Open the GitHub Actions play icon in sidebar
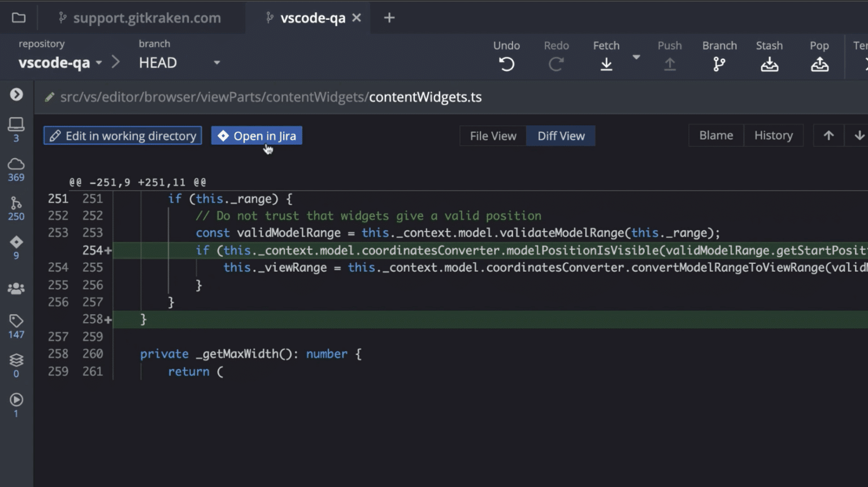868x487 pixels. click(x=16, y=399)
